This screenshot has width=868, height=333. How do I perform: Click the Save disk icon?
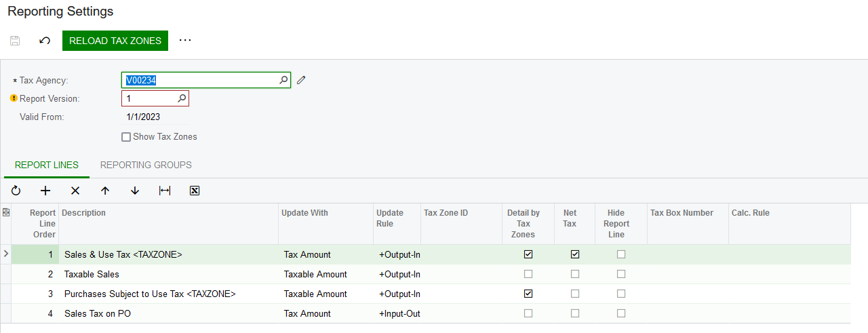[15, 41]
